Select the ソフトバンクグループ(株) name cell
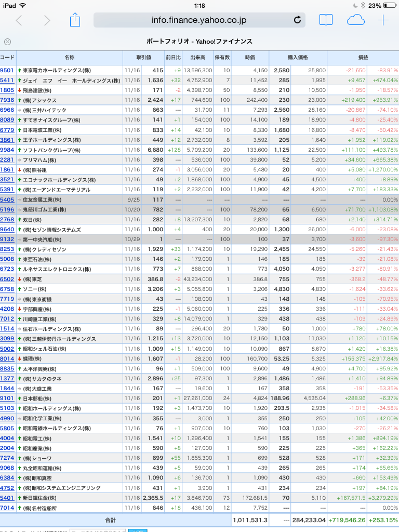Image resolution: width=399 pixels, height=532 pixels. (70, 150)
